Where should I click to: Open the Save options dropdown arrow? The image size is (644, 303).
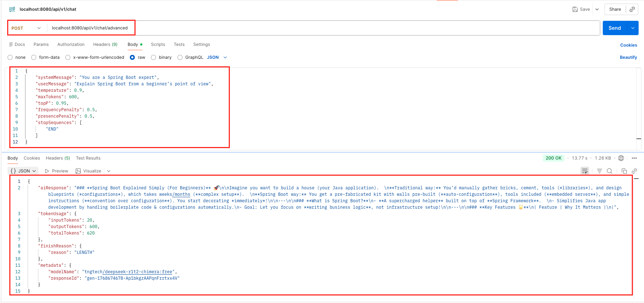597,9
